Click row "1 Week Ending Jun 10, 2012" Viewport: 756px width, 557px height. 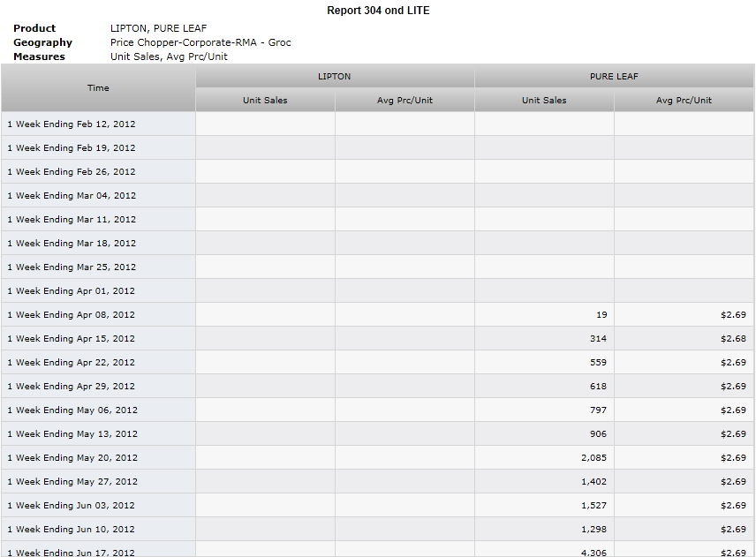377,530
